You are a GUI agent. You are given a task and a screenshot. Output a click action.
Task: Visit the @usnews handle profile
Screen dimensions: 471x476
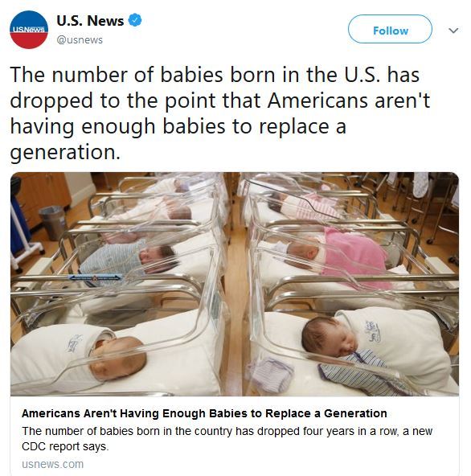pos(80,40)
